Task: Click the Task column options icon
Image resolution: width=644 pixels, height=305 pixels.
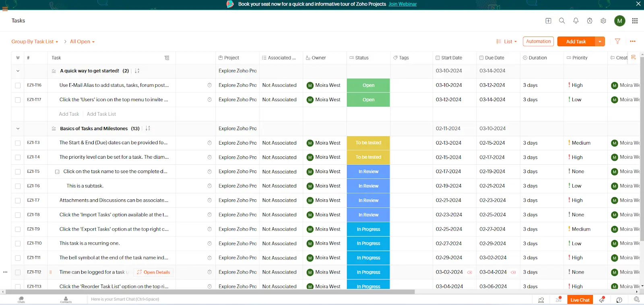Action: (167, 58)
